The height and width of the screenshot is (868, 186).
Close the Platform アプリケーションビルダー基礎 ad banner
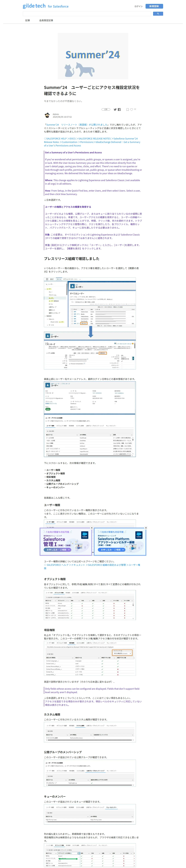point(146,528)
